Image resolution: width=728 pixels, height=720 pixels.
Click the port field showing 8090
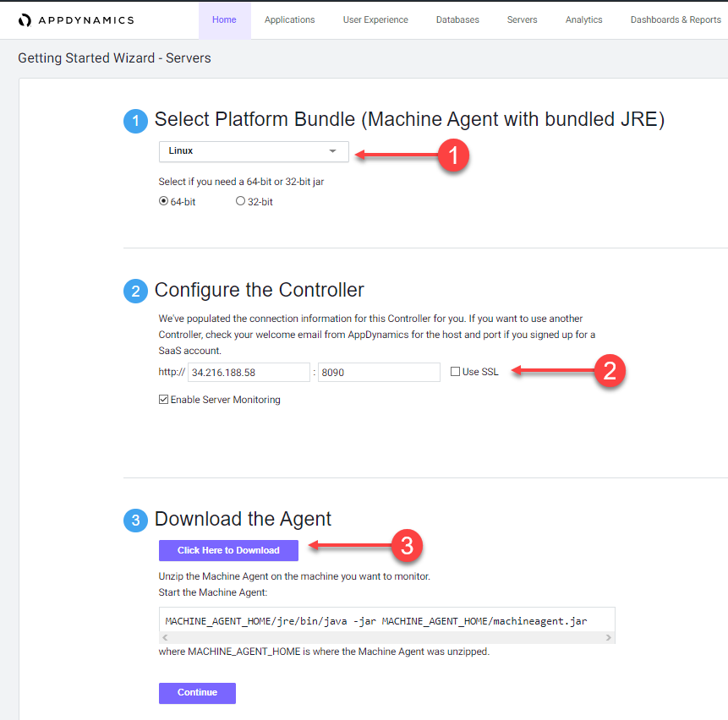click(x=379, y=372)
